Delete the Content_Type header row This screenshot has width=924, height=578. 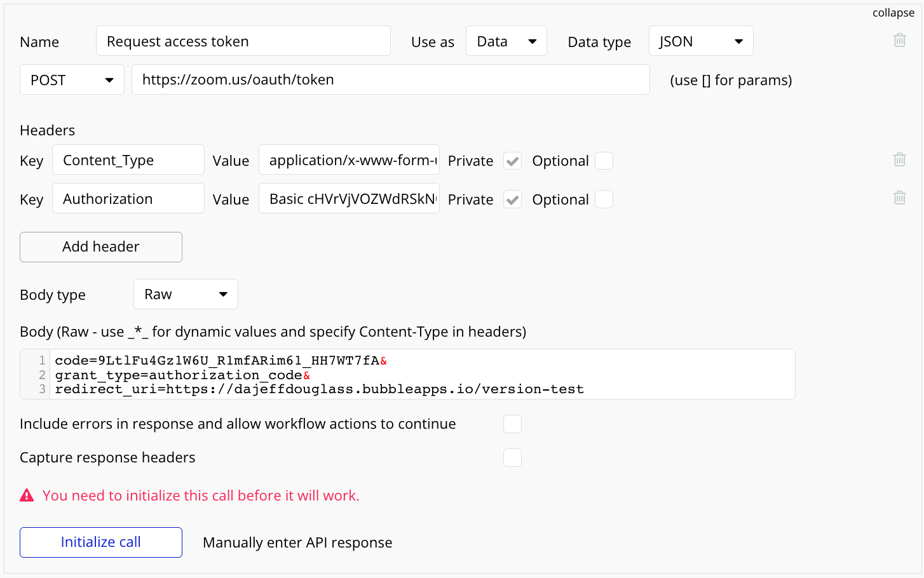pos(899,159)
